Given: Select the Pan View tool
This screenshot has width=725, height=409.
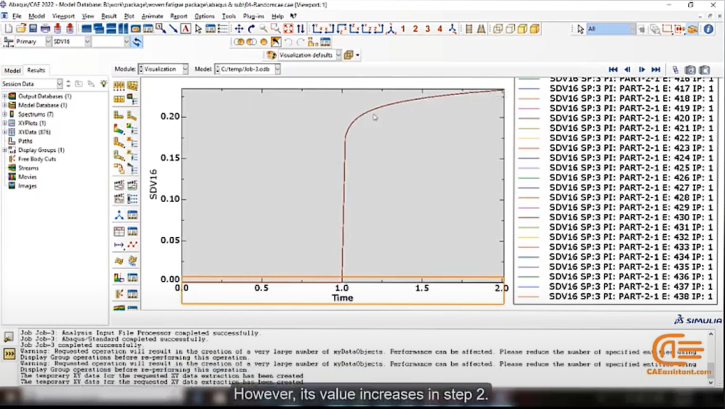Looking at the screenshot, I should pyautogui.click(x=239, y=29).
